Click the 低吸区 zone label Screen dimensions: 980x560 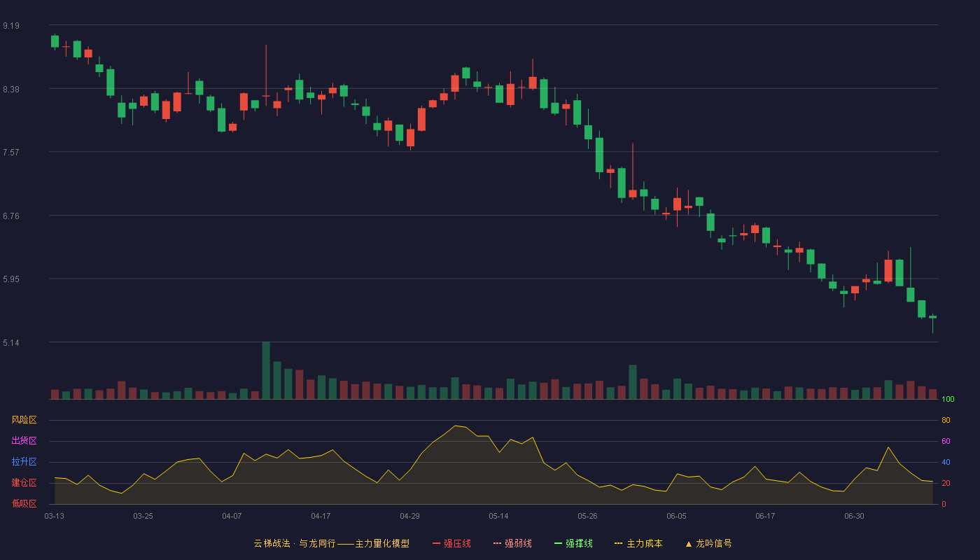pos(24,503)
